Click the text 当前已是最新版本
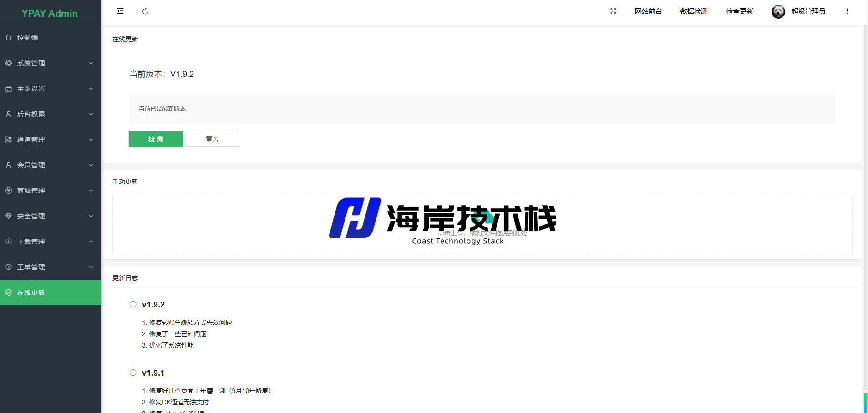The width and height of the screenshot is (868, 413). [162, 109]
